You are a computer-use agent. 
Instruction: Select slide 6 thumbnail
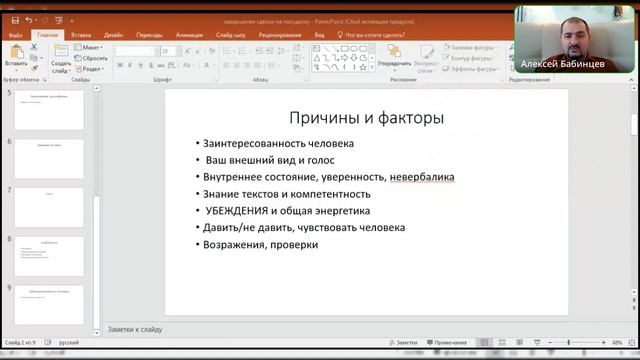click(49, 159)
